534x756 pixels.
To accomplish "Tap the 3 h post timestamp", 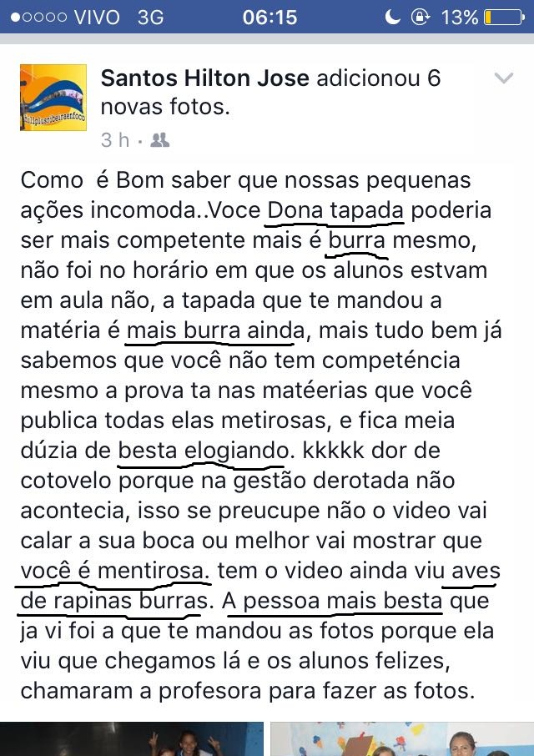I will click(x=115, y=140).
